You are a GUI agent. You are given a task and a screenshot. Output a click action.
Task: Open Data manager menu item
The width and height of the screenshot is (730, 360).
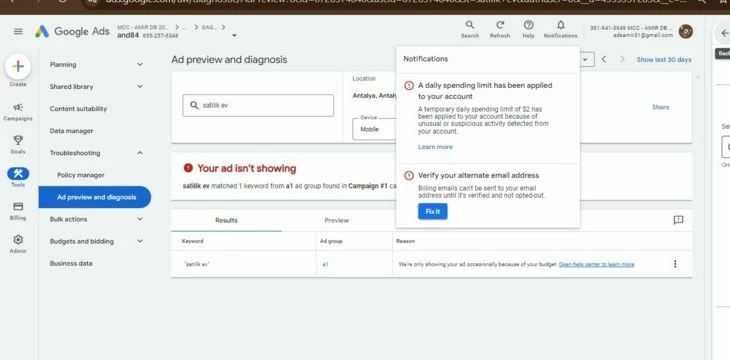[71, 131]
